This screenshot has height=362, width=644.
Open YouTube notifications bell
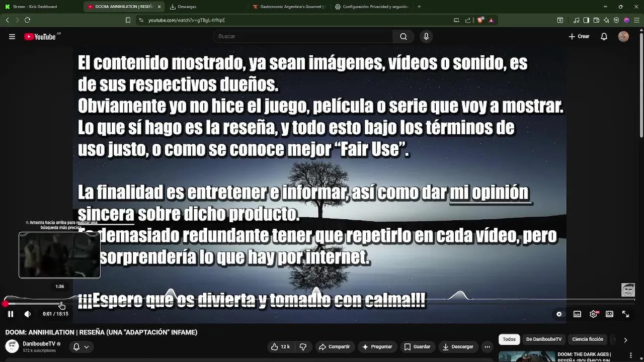604,36
